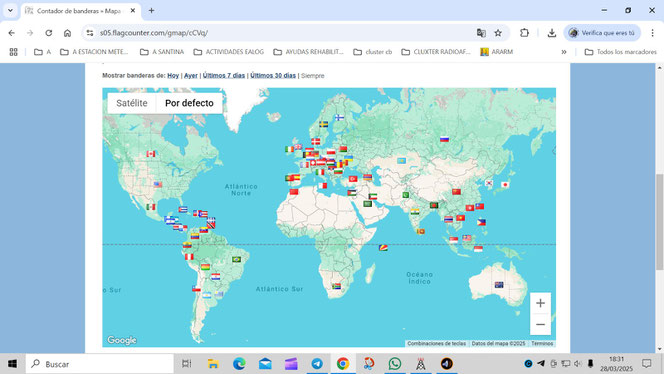Open the Google Translate page icon

click(x=481, y=33)
